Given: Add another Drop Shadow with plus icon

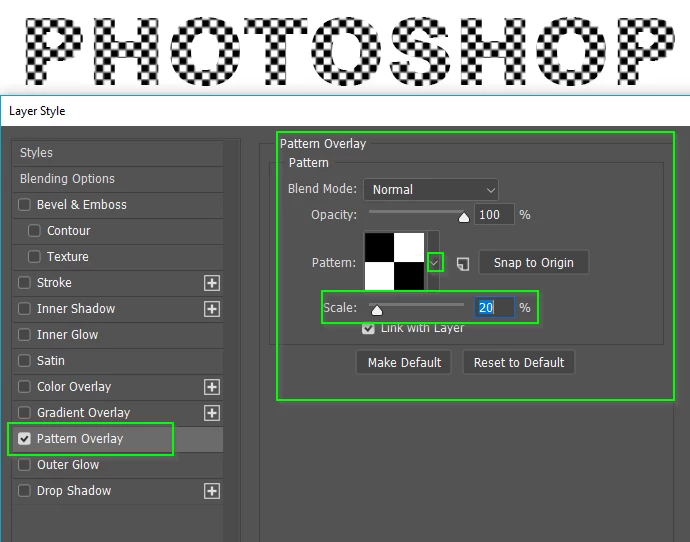Looking at the screenshot, I should 212,491.
